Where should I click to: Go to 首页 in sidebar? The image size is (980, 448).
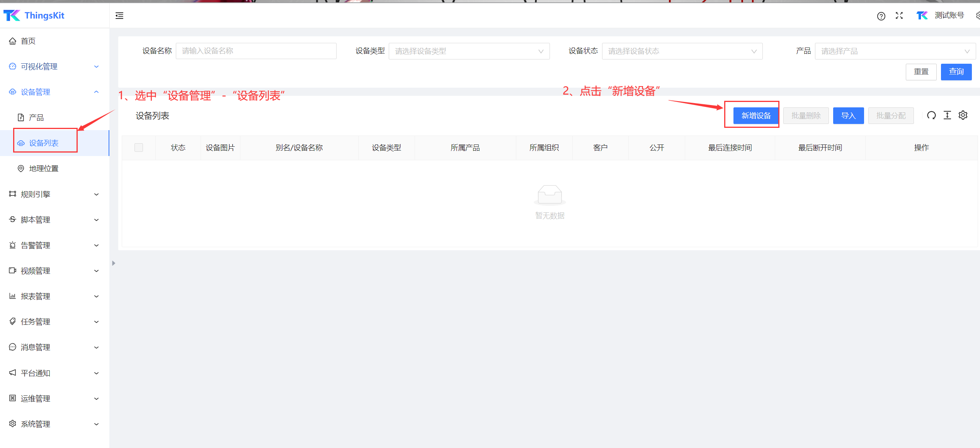coord(28,41)
